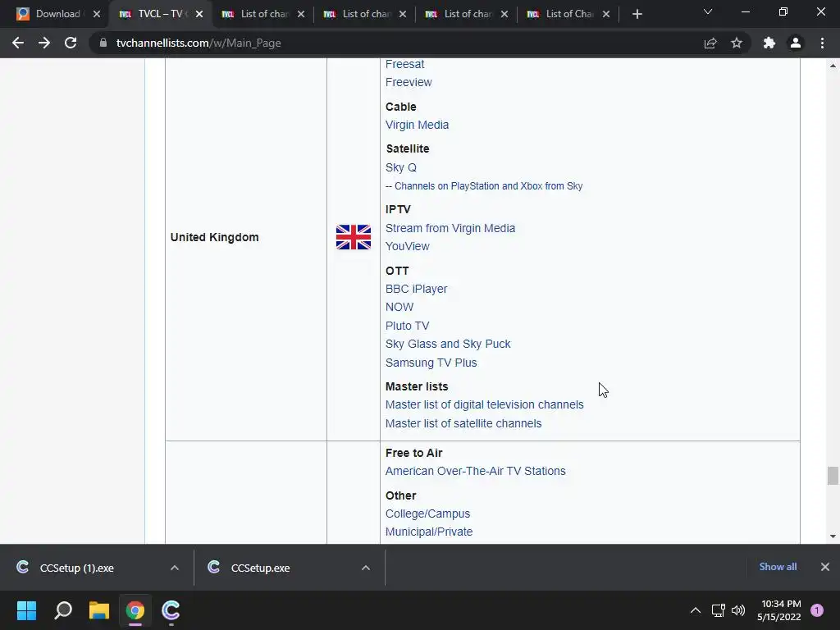Open American Over-The-Air TV Stations link
The image size is (840, 630).
475,471
